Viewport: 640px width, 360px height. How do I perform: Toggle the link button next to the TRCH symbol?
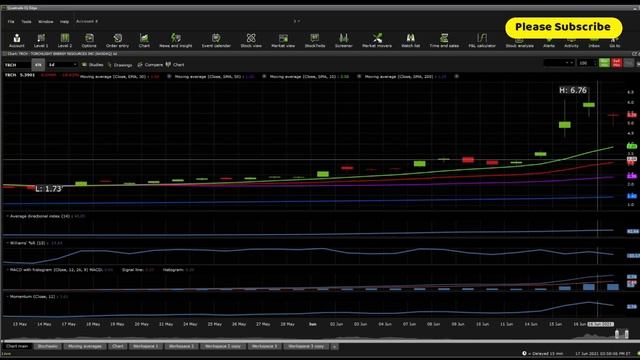tap(38, 64)
